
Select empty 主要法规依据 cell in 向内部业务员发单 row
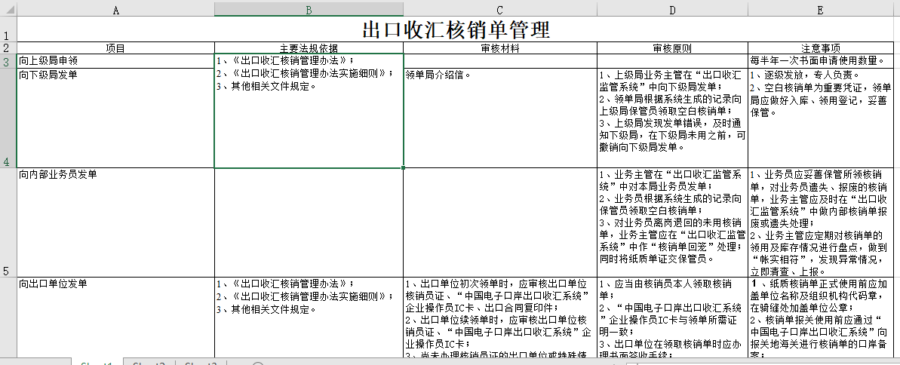[x=309, y=223]
